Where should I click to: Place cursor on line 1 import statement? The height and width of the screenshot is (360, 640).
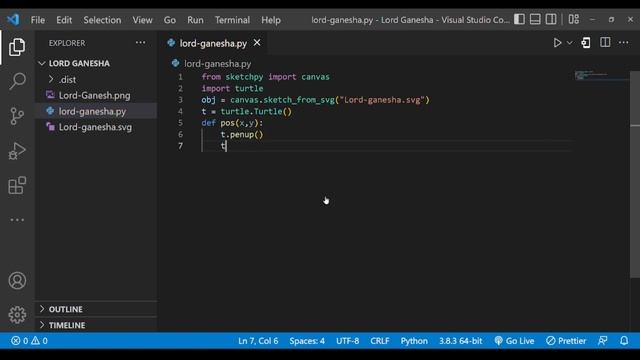point(265,77)
